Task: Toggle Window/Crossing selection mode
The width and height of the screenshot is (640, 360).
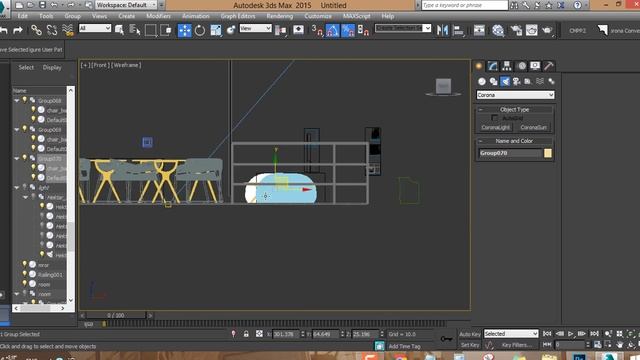Action: (x=166, y=30)
